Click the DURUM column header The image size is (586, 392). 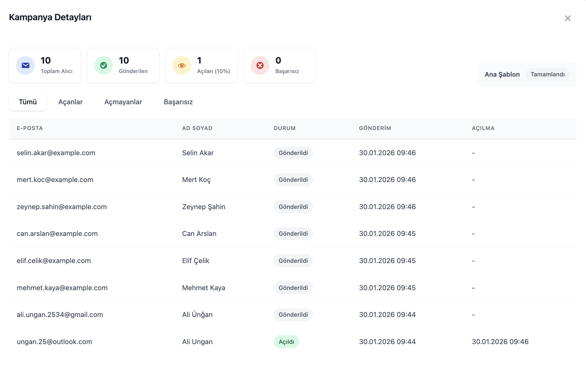point(285,128)
